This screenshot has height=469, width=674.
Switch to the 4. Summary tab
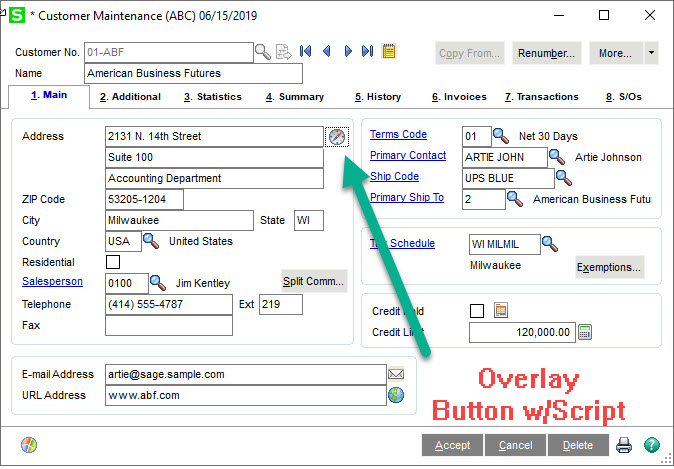click(295, 97)
